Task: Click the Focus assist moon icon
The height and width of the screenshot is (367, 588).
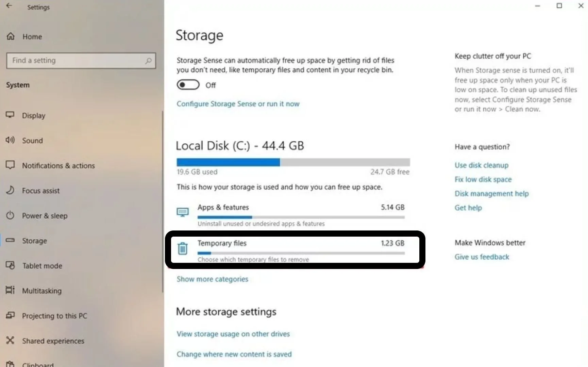Action: [x=10, y=190]
